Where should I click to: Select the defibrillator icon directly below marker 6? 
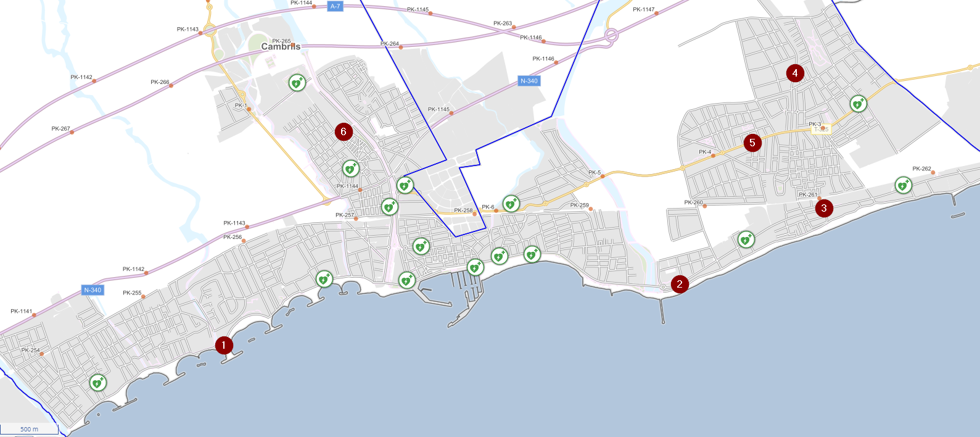pyautogui.click(x=351, y=169)
